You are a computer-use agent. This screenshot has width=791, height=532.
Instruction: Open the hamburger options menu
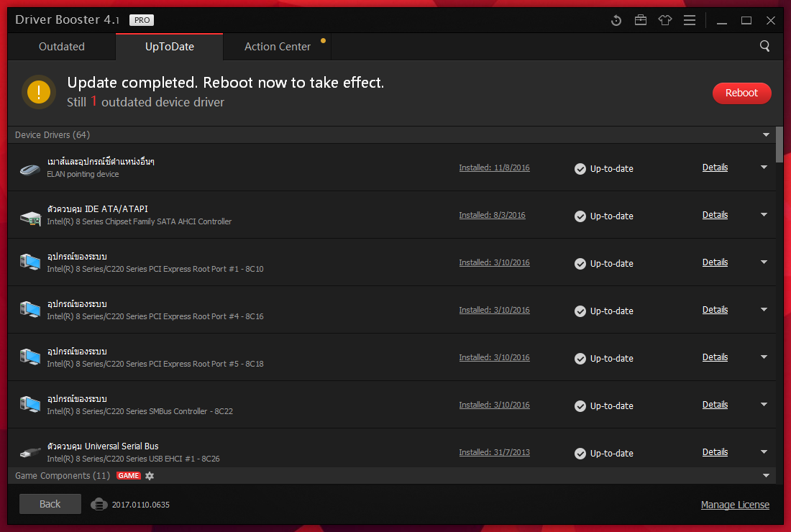click(690, 20)
